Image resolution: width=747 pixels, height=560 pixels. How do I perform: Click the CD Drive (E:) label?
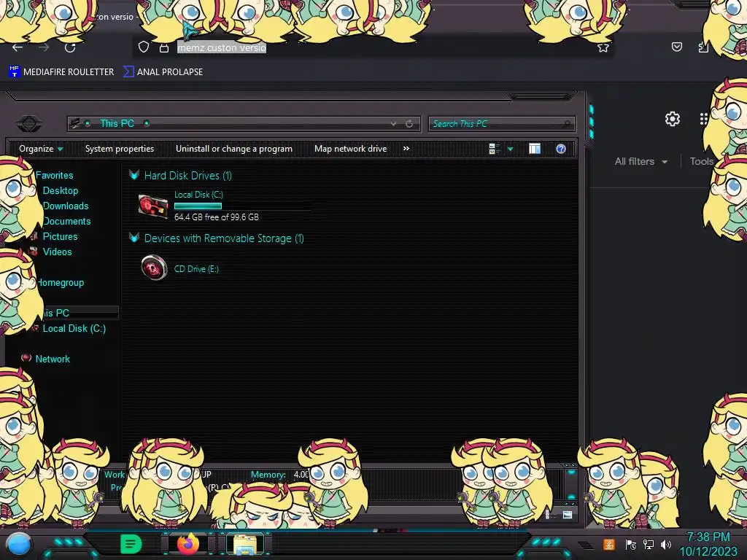(196, 268)
